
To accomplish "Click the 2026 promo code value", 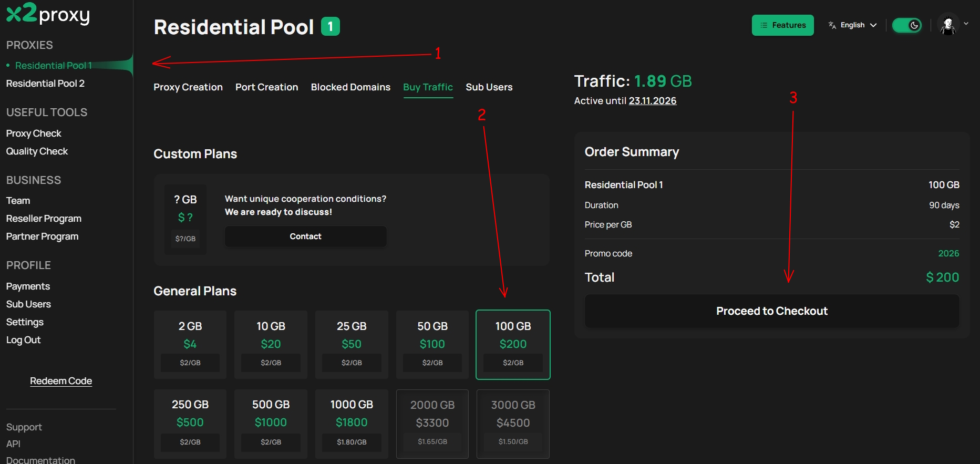I will click(x=948, y=253).
